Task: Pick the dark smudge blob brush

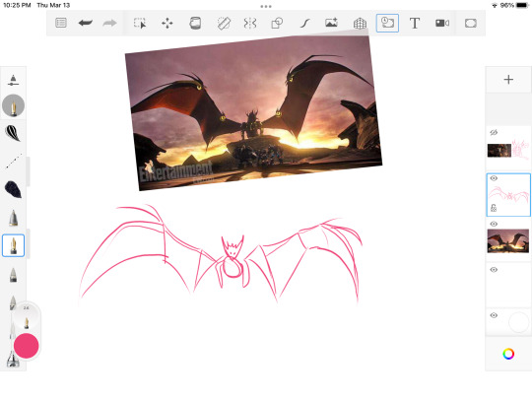Action: (x=13, y=189)
